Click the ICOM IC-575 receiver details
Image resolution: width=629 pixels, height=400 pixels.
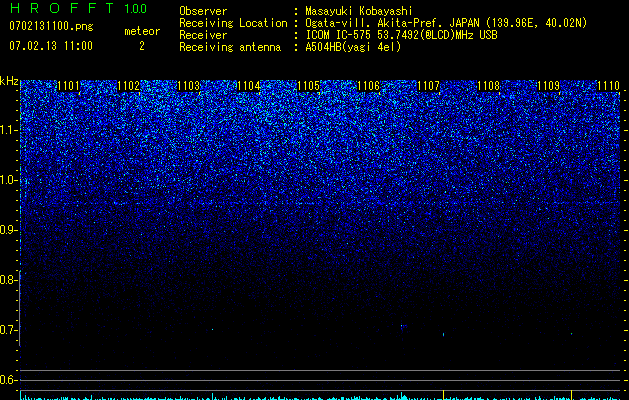[x=401, y=35]
